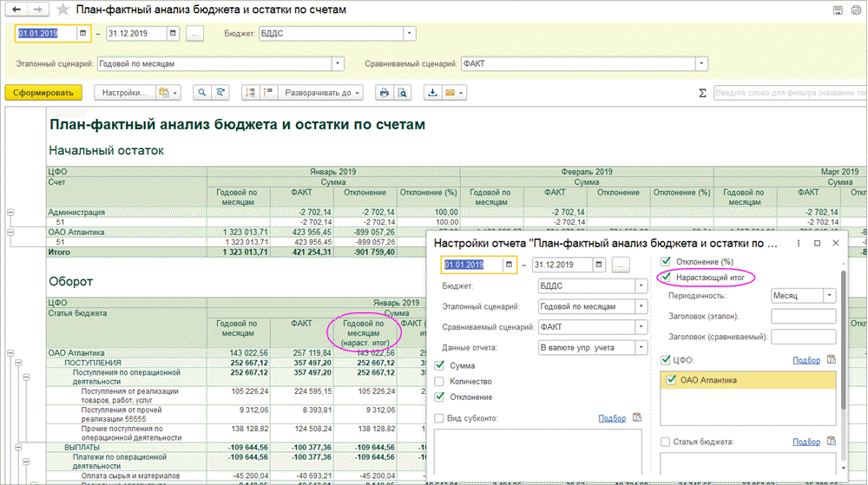Click the back navigation arrow
The width and height of the screenshot is (868, 485).
coord(16,10)
